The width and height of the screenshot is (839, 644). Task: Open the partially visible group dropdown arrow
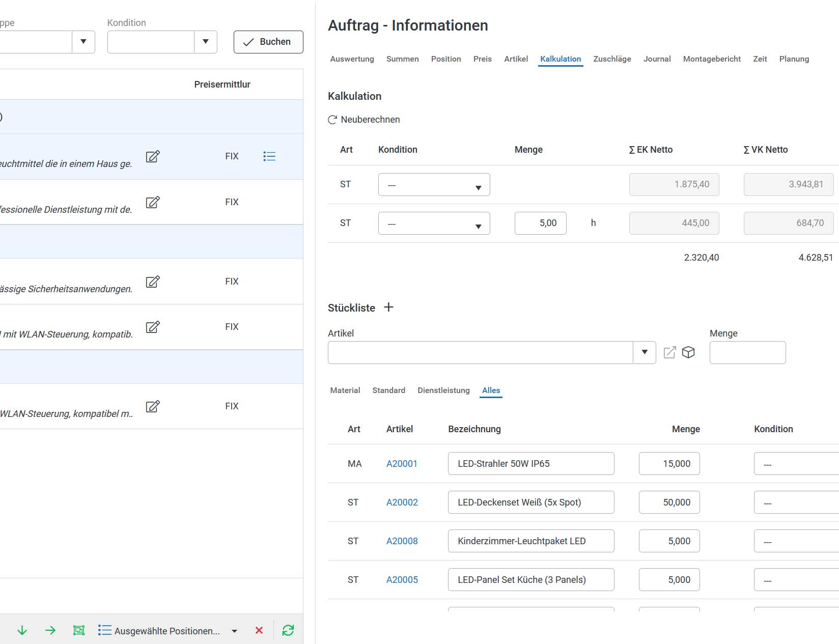pos(83,42)
